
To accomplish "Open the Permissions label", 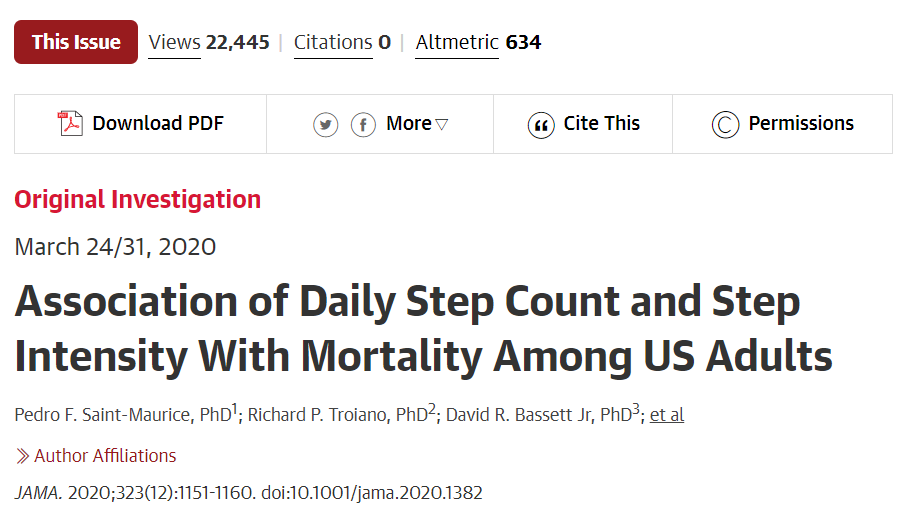I will coord(801,124).
